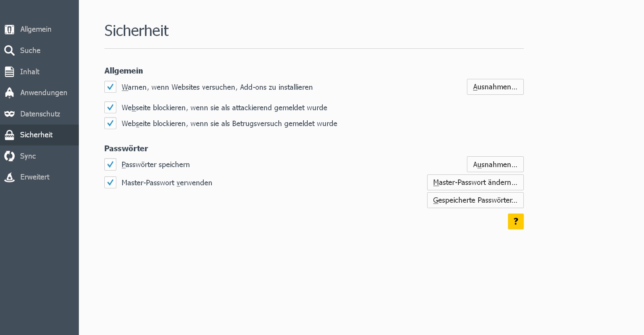Uncheck Master-Passwort verwenden
This screenshot has width=644, height=335.
(111, 183)
